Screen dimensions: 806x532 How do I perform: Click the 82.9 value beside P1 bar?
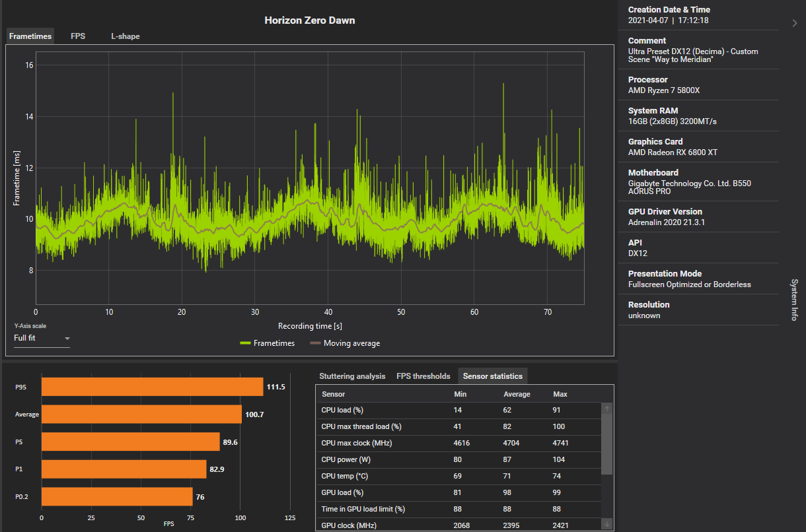[217, 469]
